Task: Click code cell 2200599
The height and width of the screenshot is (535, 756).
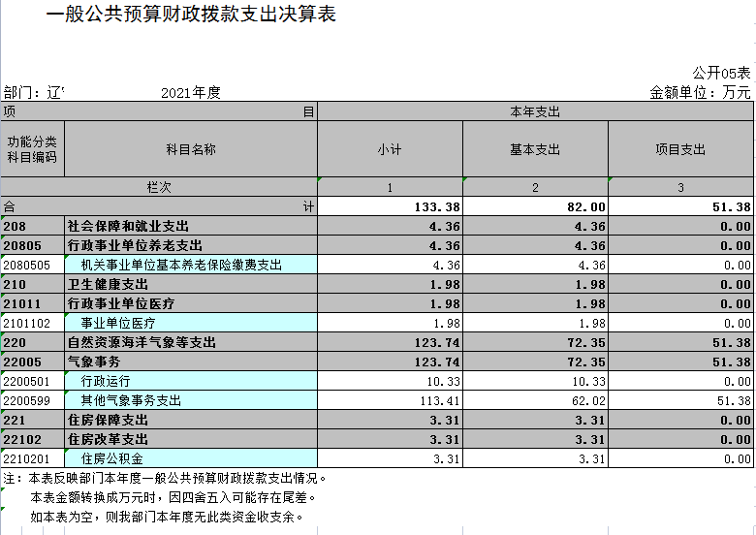Action: click(x=32, y=400)
